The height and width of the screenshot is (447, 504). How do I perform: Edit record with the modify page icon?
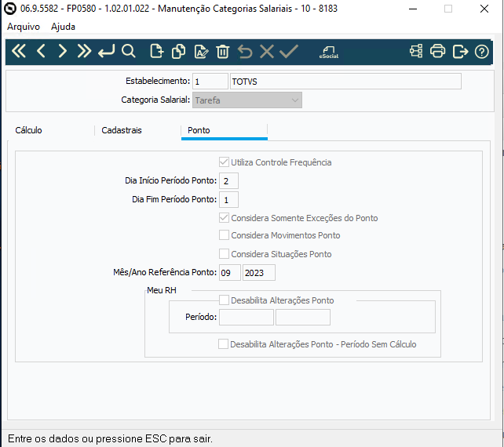coord(201,52)
